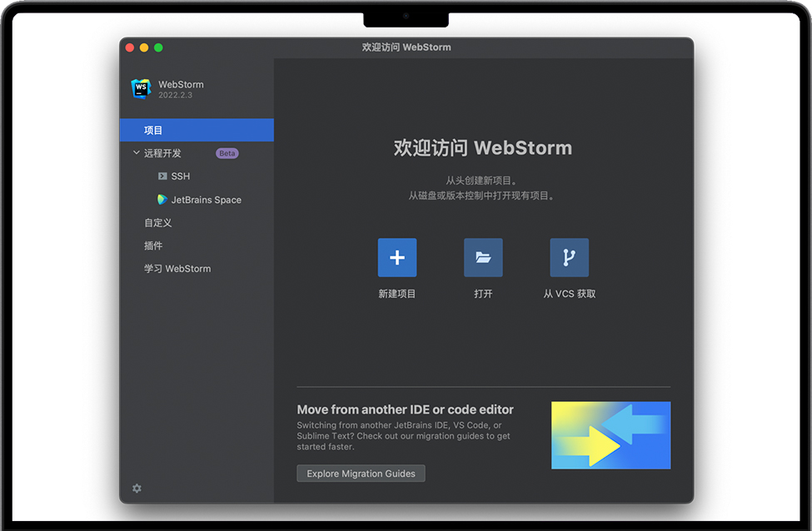Click the WebStorm logo icon
812x531 pixels.
coord(141,89)
